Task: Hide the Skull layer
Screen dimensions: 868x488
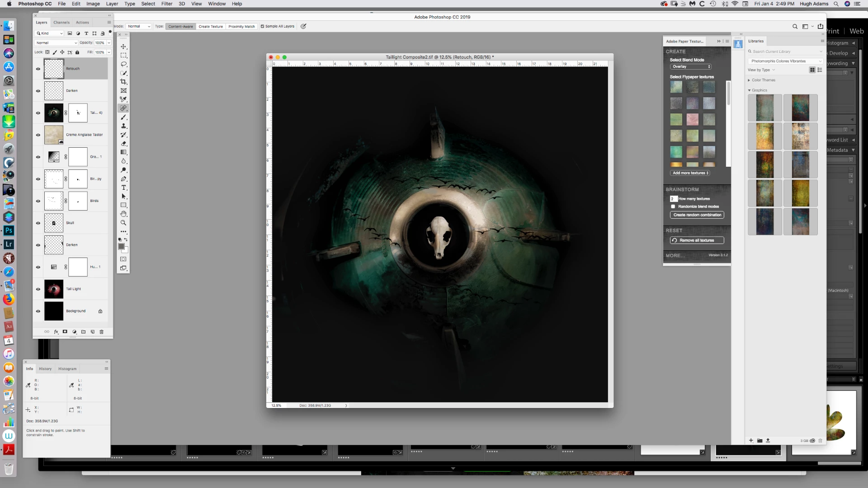Action: (38, 223)
